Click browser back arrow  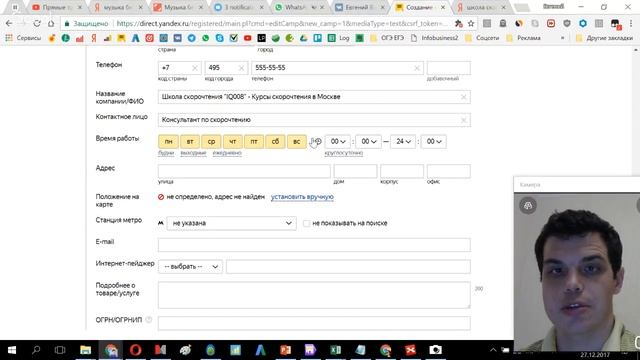[x=9, y=24]
